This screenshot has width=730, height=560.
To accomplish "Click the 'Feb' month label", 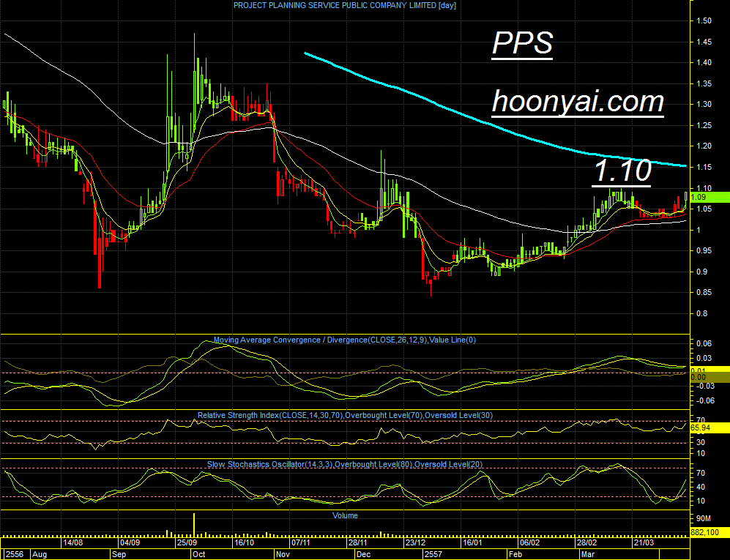I will click(x=515, y=554).
